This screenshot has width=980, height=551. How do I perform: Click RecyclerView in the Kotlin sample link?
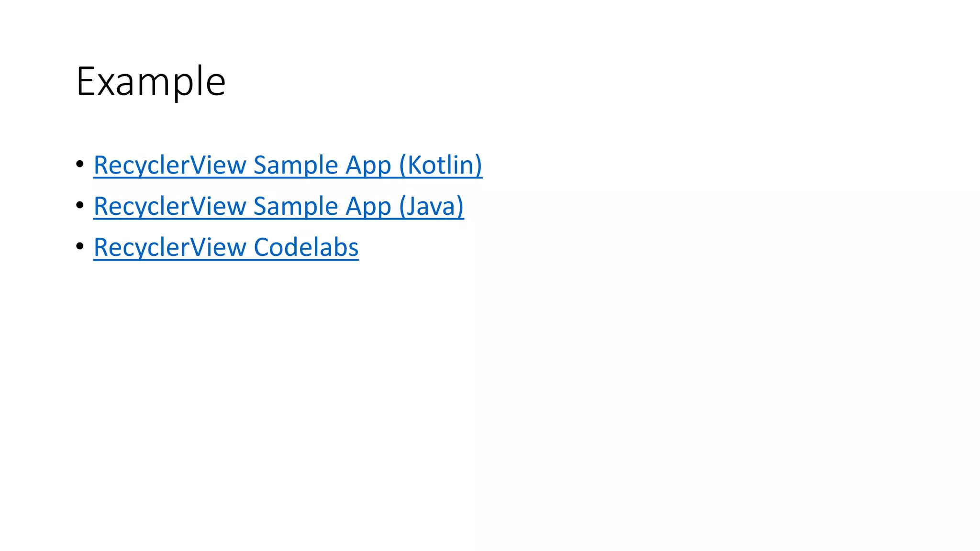click(x=169, y=165)
